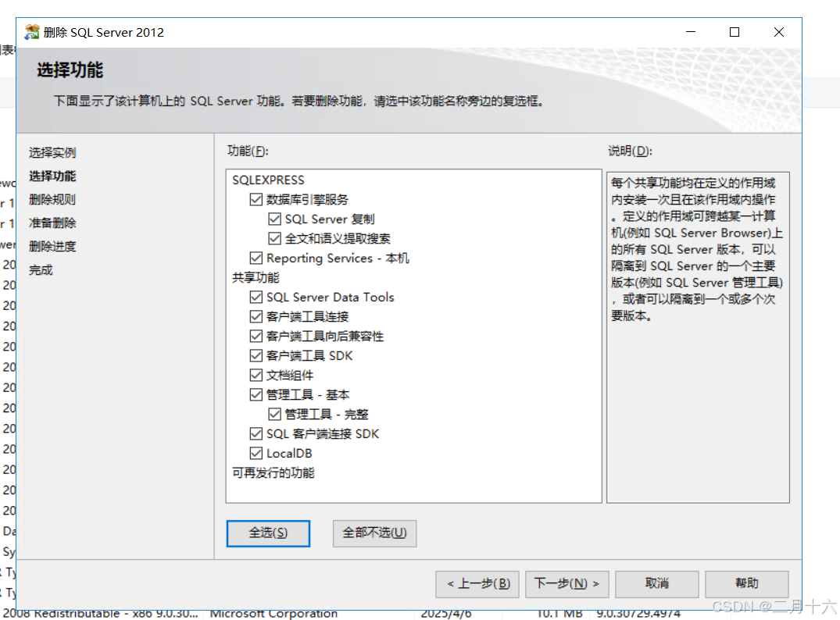This screenshot has width=840, height=620.
Task: Close the 删除 SQL Server 2012 window
Action: 779,32
